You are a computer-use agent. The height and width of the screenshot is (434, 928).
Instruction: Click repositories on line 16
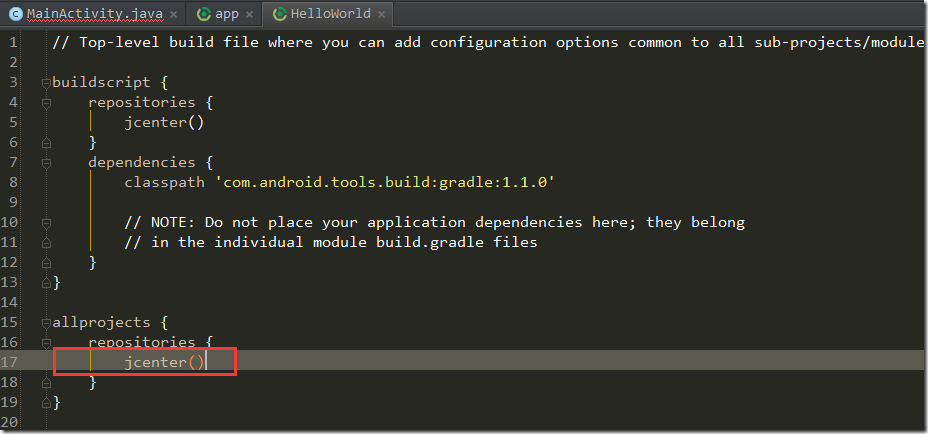tap(141, 342)
